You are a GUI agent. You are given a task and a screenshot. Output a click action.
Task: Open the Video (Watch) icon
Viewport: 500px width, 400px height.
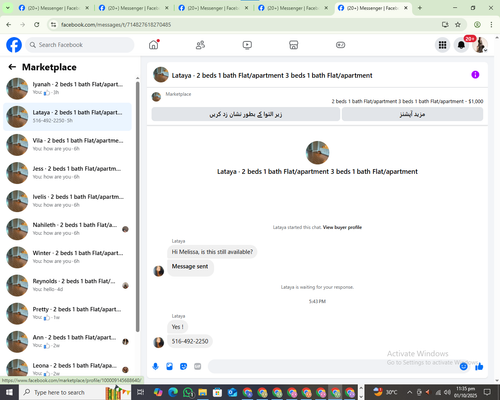(247, 45)
